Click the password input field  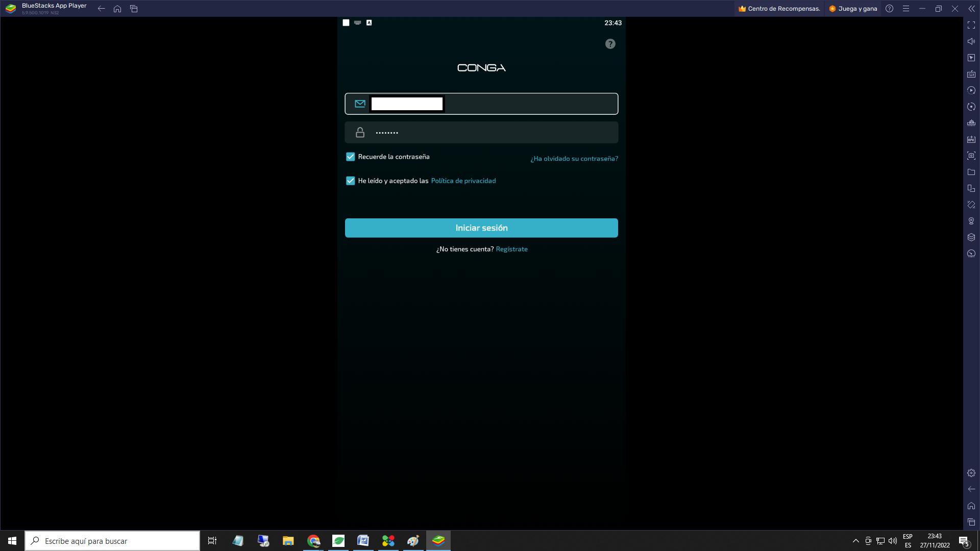(x=481, y=133)
